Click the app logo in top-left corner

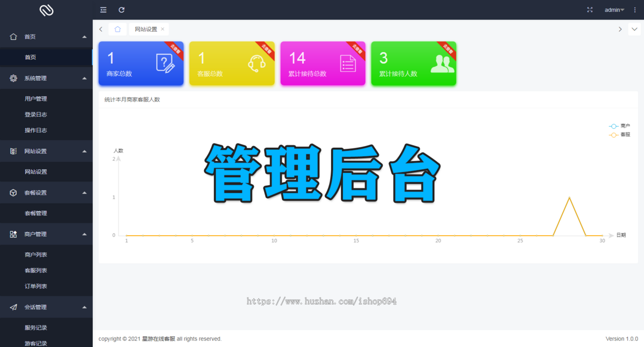46,10
